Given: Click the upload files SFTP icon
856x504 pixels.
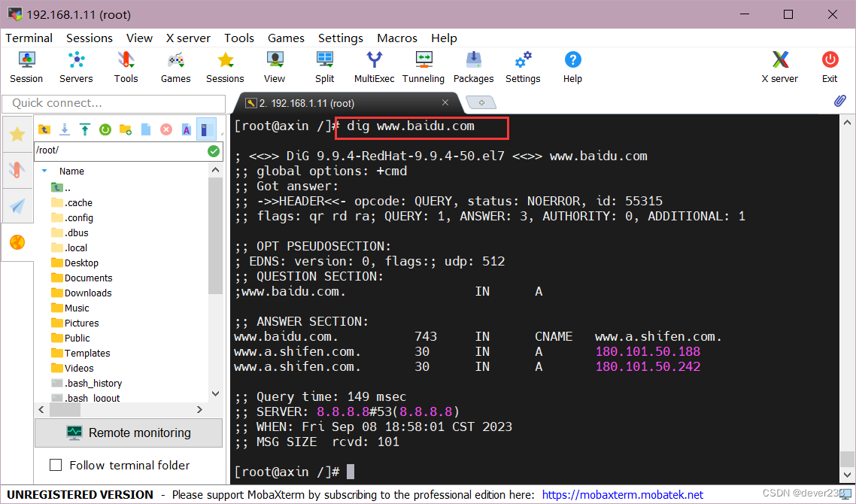Looking at the screenshot, I should pos(84,129).
